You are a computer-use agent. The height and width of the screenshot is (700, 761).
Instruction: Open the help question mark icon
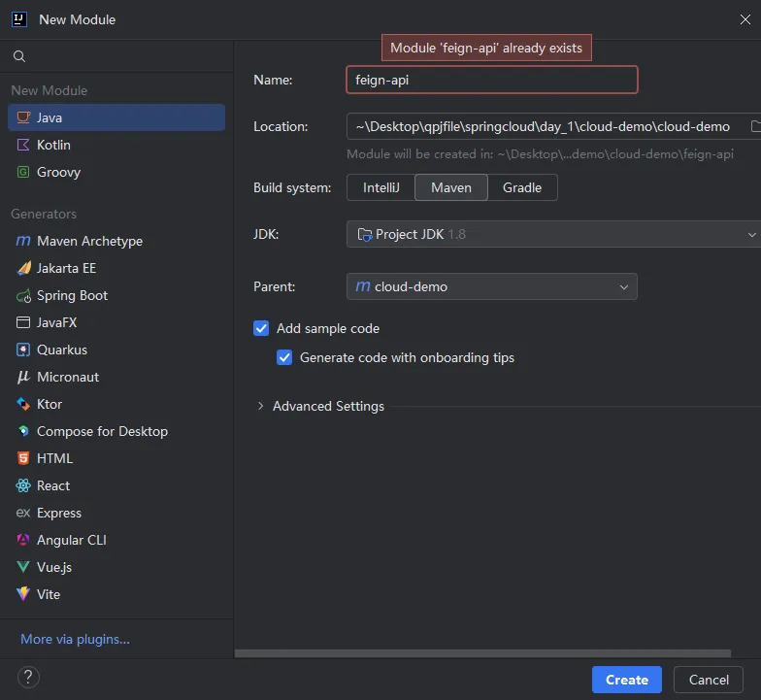point(29,677)
